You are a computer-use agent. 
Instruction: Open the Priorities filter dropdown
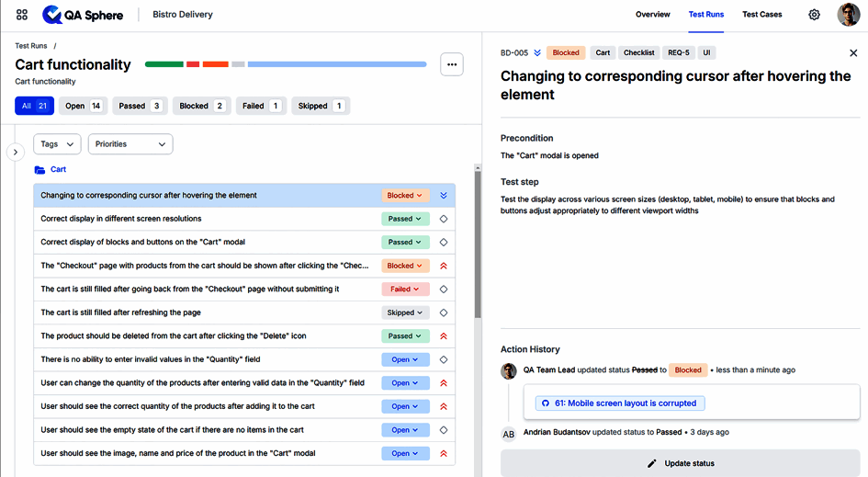click(130, 144)
